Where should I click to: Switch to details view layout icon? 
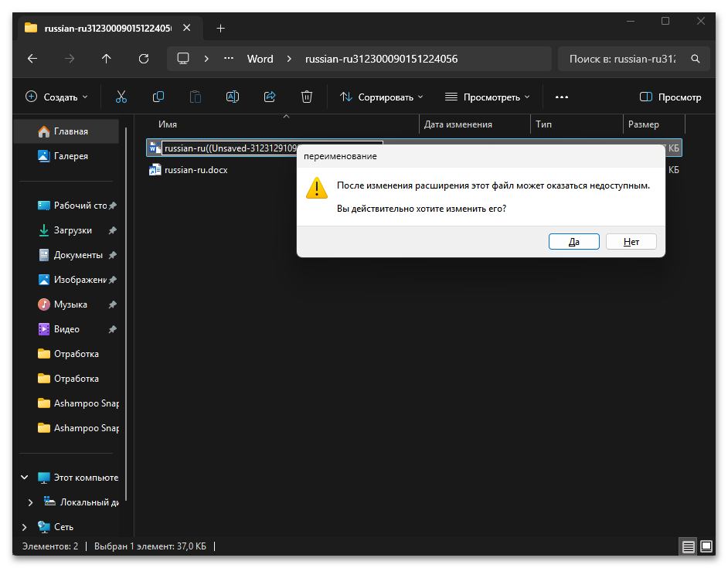(688, 546)
